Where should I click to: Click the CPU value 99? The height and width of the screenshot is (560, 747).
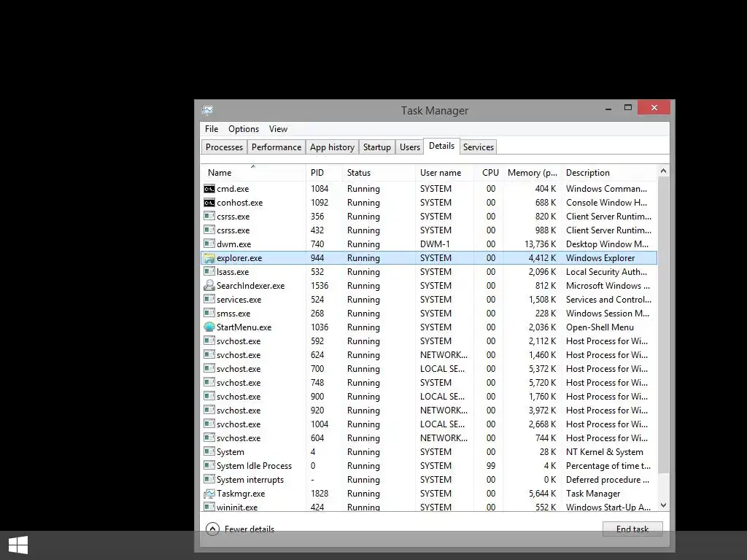click(491, 466)
